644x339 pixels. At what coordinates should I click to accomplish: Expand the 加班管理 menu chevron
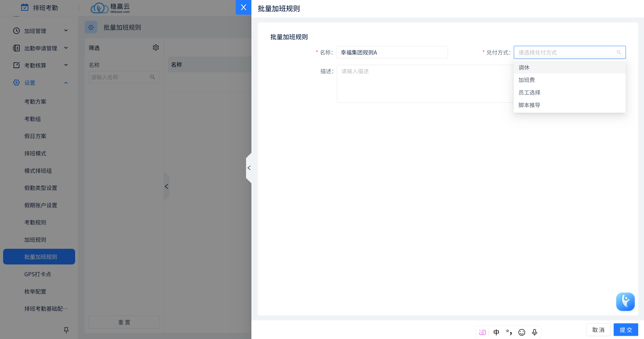(66, 31)
